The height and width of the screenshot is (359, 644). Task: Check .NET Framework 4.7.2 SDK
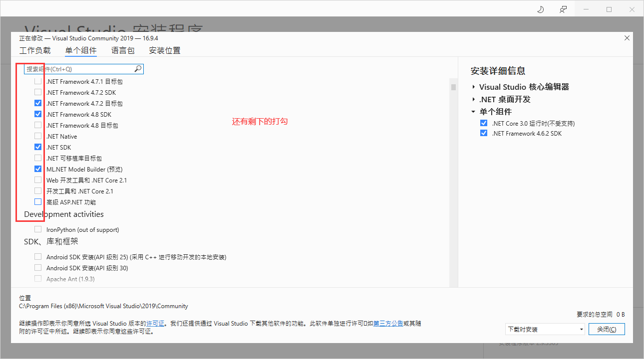pos(38,92)
